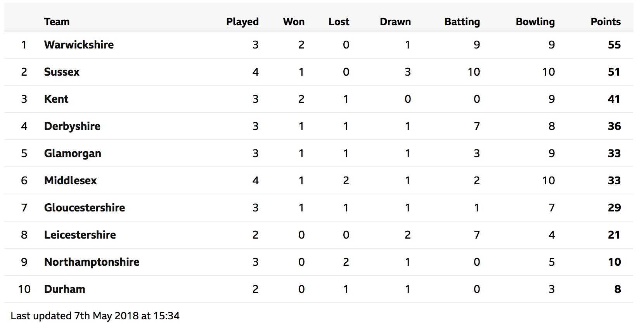Choose Glamorgan in the table
The width and height of the screenshot is (644, 329).
point(73,154)
